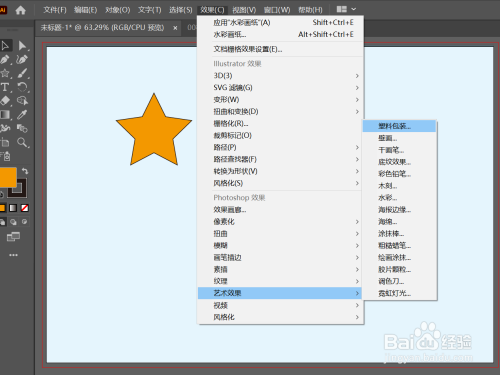
Task: Choose 水彩... artistic effect
Action: coord(399,198)
